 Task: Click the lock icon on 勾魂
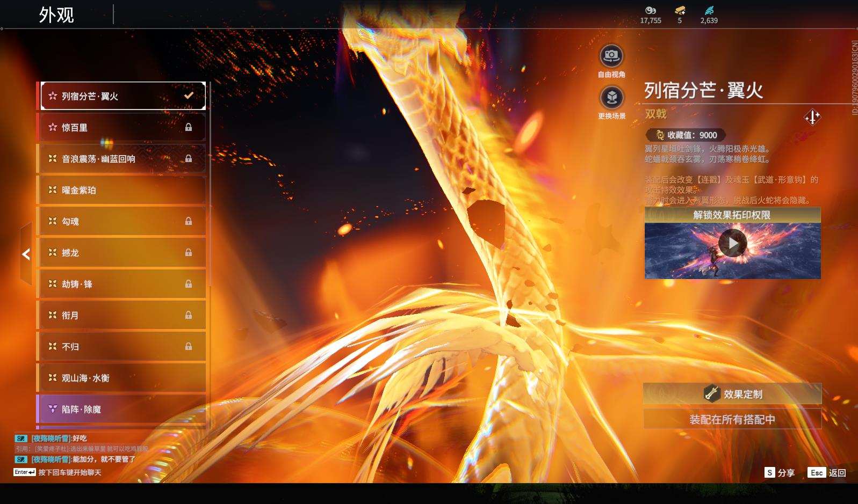(x=189, y=221)
